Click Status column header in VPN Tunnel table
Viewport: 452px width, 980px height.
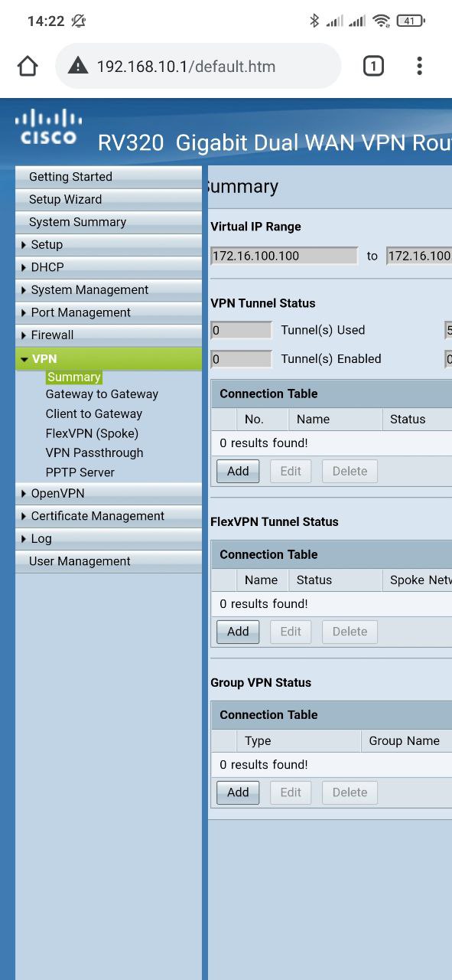click(x=417, y=419)
